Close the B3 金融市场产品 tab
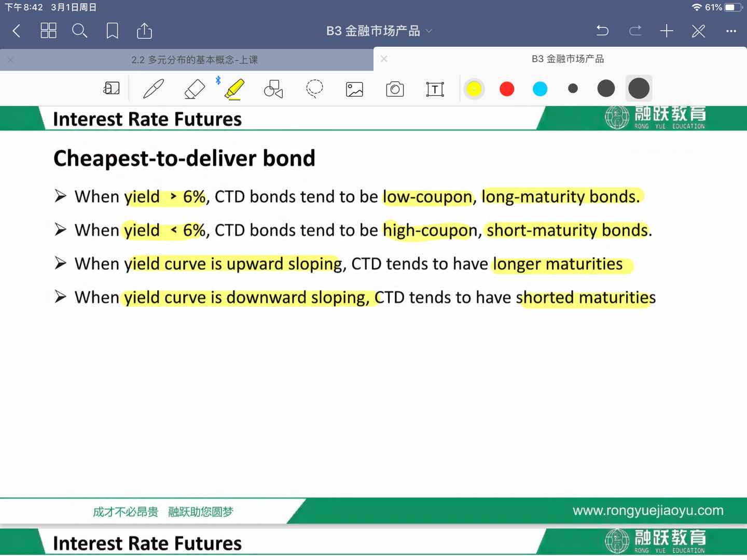Viewport: 747px width, 560px height. 384,59
